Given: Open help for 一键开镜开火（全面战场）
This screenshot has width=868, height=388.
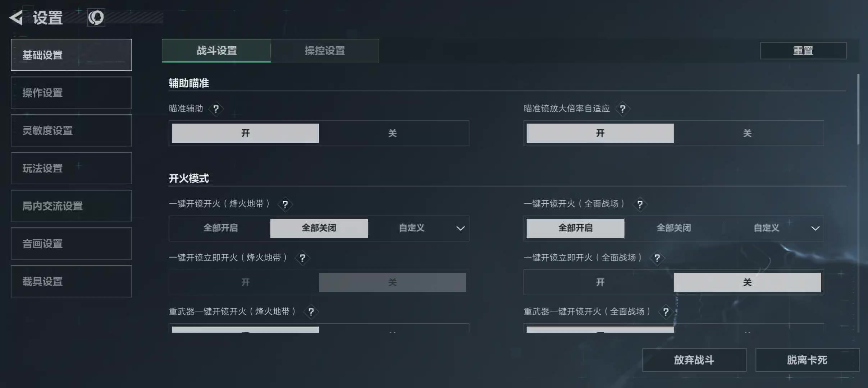Looking at the screenshot, I should point(640,204).
